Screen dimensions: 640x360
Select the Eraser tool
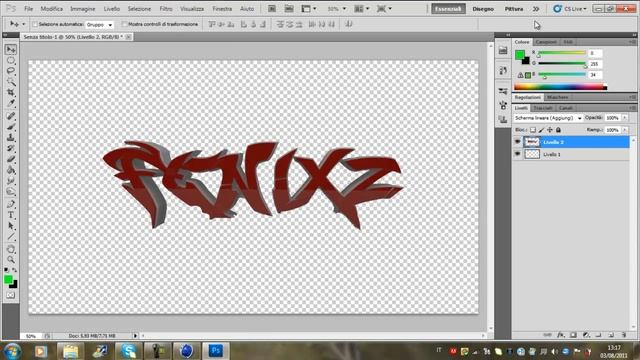[11, 159]
